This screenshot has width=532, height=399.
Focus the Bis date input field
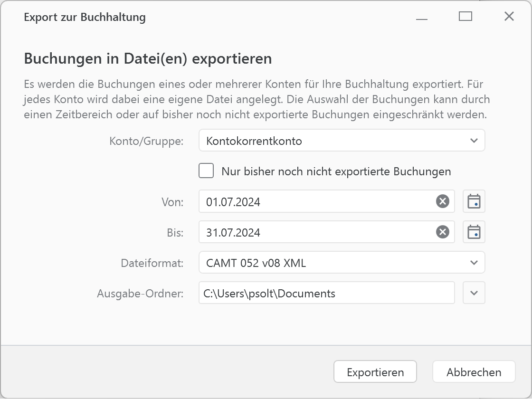309,232
